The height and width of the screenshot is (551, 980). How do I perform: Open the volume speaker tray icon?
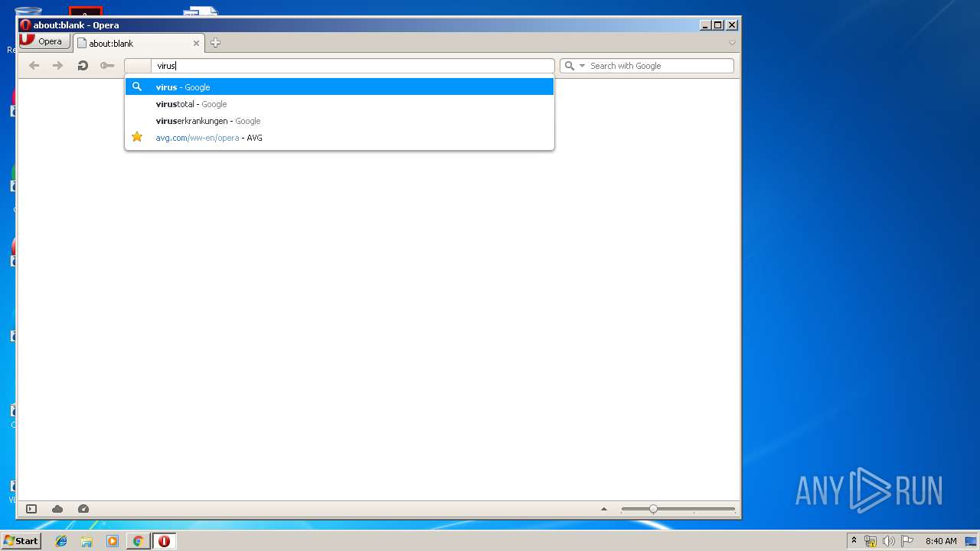pyautogui.click(x=888, y=541)
